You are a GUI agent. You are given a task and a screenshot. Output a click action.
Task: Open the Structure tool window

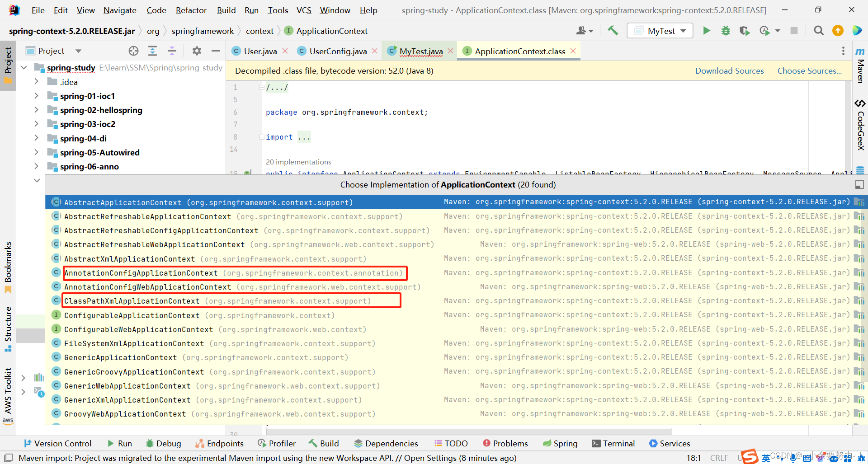pos(8,328)
